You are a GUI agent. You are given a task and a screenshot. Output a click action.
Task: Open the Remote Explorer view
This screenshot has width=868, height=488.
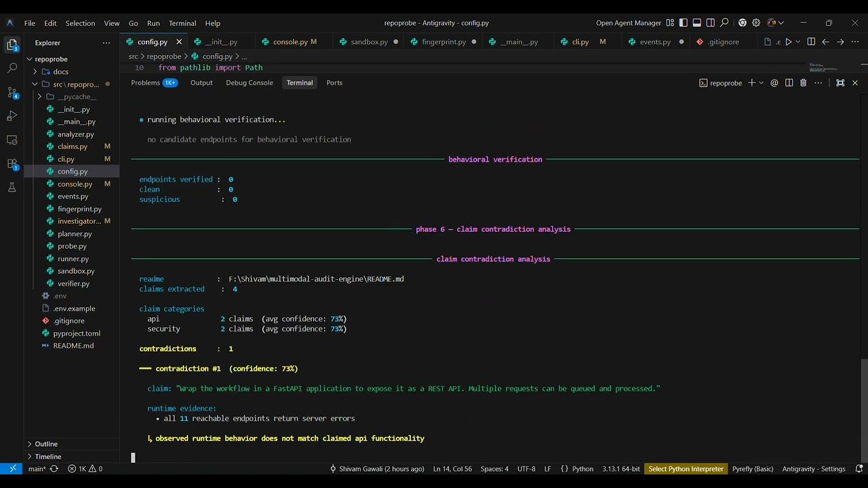click(x=12, y=140)
